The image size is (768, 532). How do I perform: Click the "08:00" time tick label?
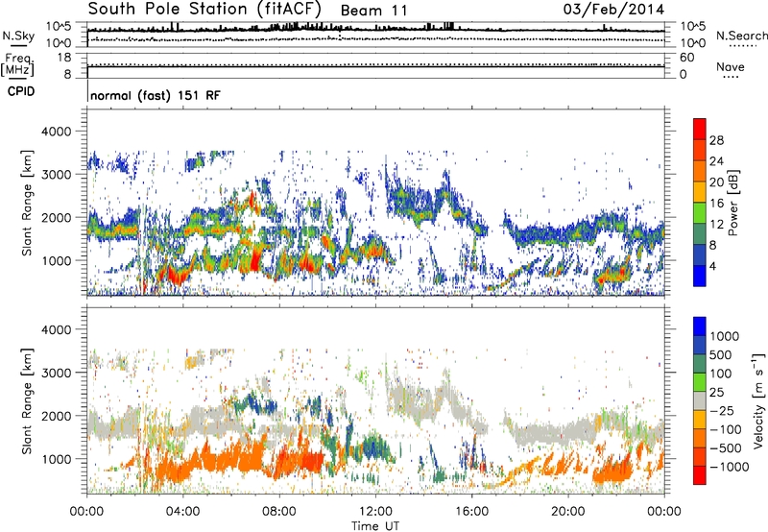[279, 512]
